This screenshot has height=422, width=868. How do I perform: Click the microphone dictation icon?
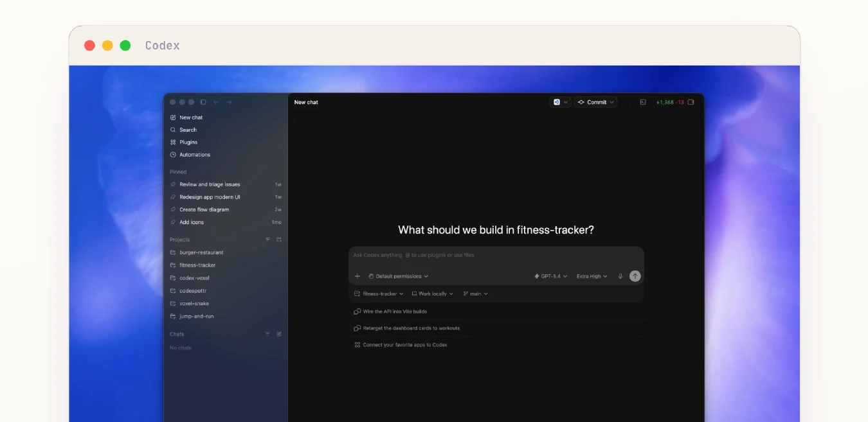pyautogui.click(x=620, y=276)
